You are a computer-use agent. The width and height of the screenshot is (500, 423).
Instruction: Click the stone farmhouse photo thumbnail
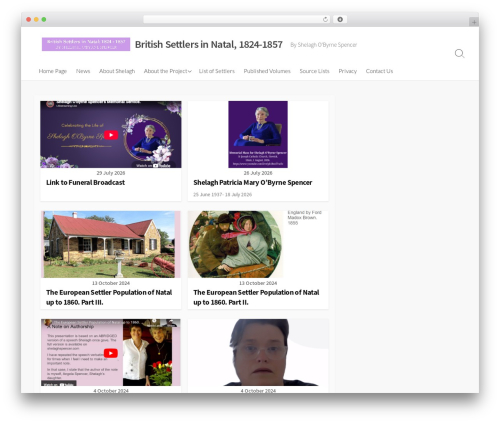pyautogui.click(x=111, y=244)
